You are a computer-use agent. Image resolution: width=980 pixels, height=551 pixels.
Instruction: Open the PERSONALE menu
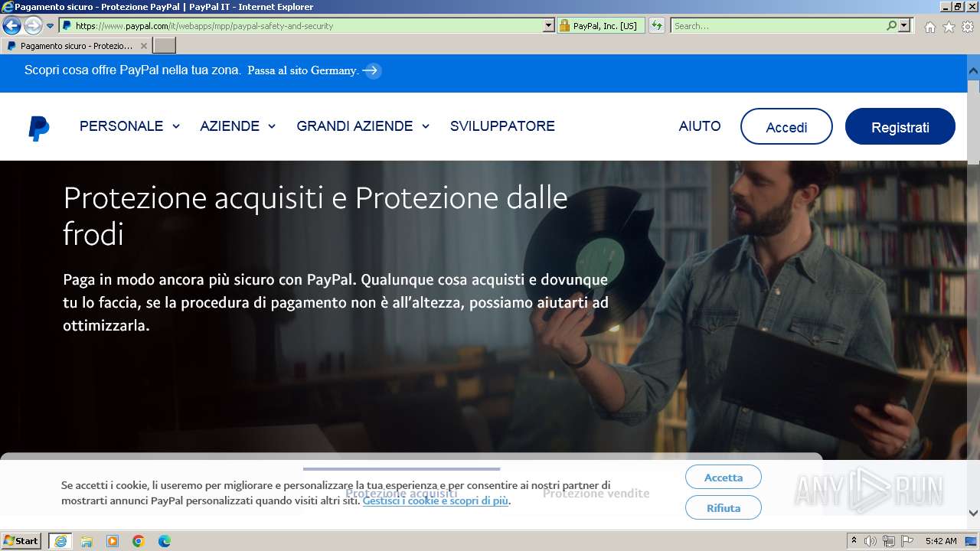121,126
